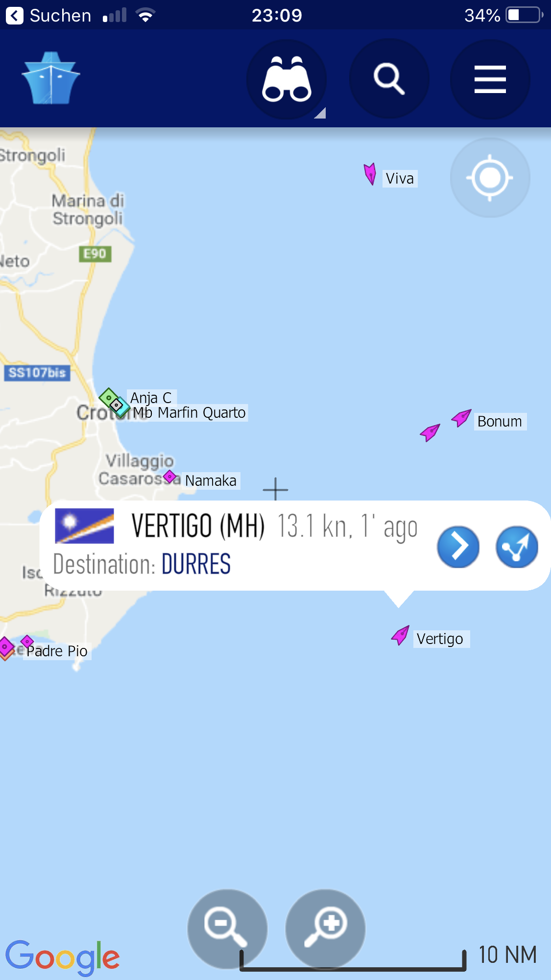Open the search magnifier icon
551x980 pixels.
pyautogui.click(x=389, y=79)
